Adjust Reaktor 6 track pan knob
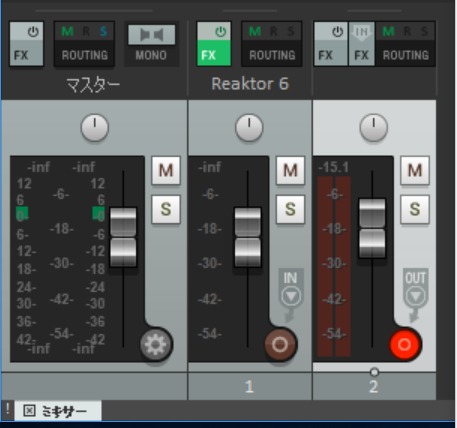This screenshot has width=457, height=428. [249, 128]
